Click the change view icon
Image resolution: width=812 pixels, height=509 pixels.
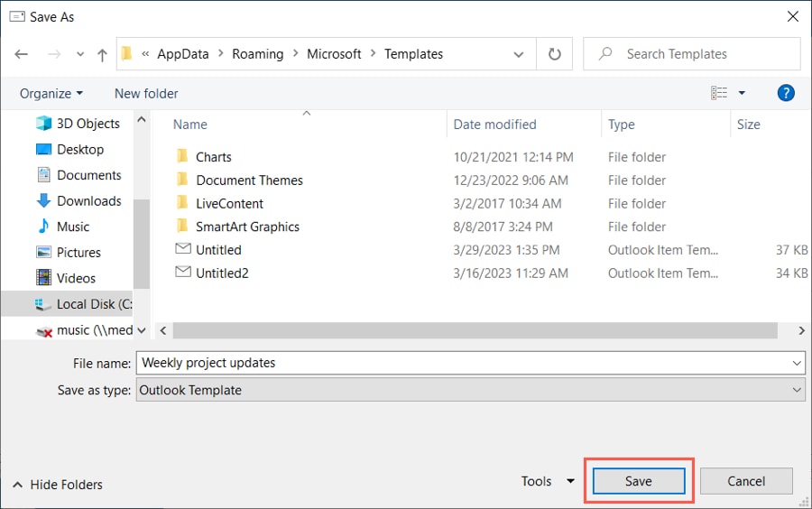tap(719, 93)
